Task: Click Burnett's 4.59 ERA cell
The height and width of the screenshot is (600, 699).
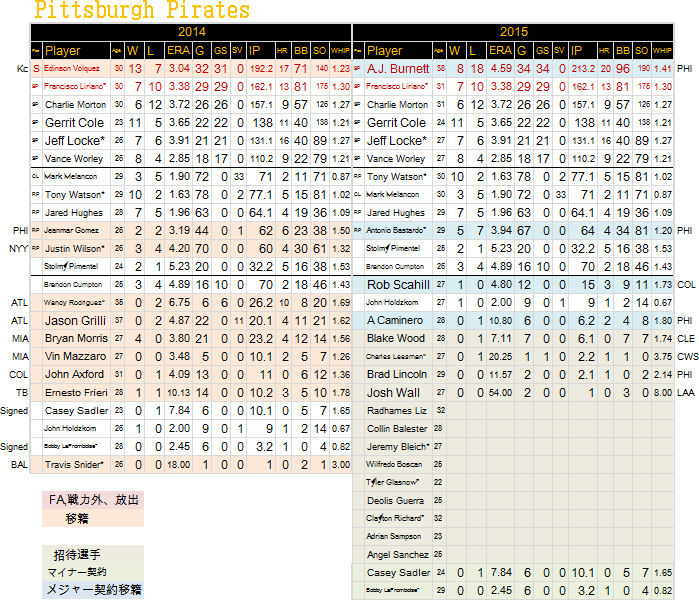Action: pos(501,69)
